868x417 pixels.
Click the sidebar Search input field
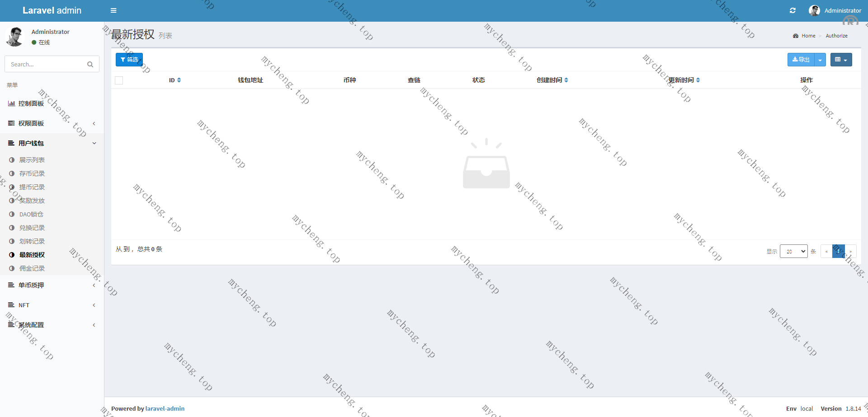(45, 64)
